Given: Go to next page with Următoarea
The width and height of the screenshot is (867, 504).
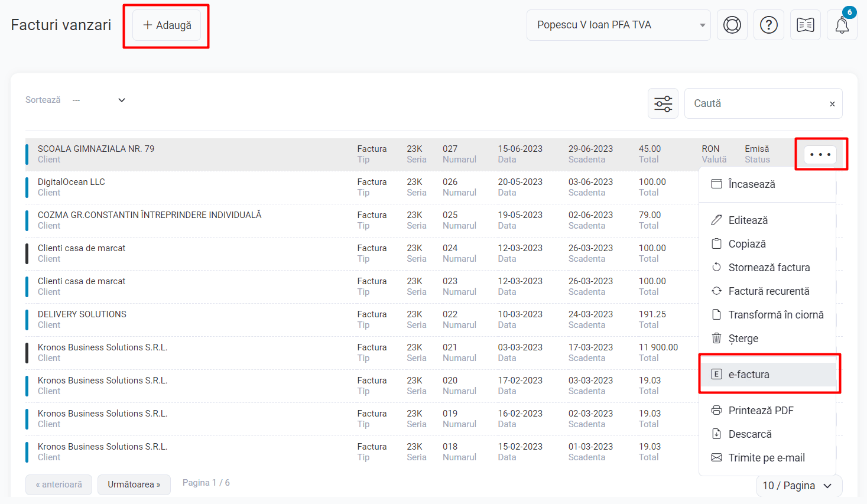Looking at the screenshot, I should pyautogui.click(x=134, y=485).
